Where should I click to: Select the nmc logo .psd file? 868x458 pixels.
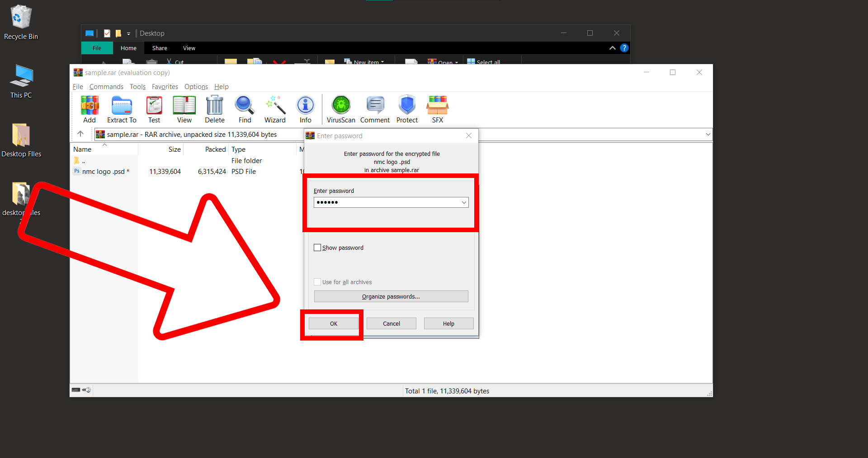(x=104, y=171)
